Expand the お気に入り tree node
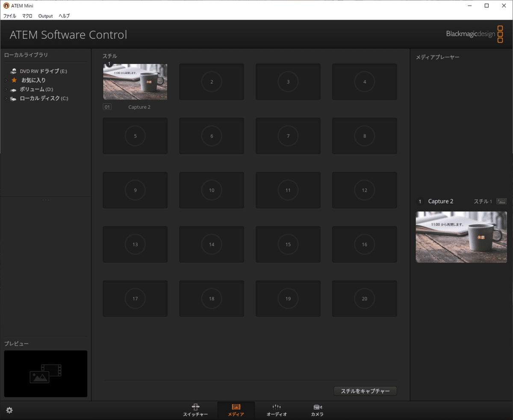This screenshot has height=420, width=513. [x=6, y=80]
